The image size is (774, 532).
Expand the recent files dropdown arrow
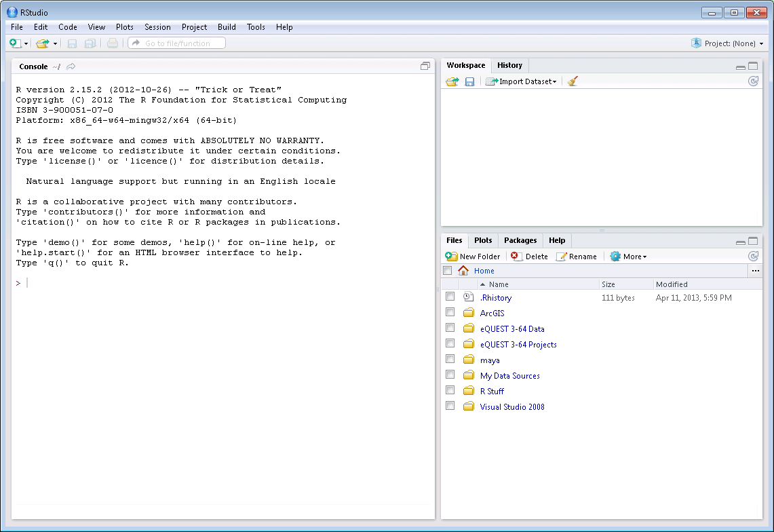click(x=56, y=43)
